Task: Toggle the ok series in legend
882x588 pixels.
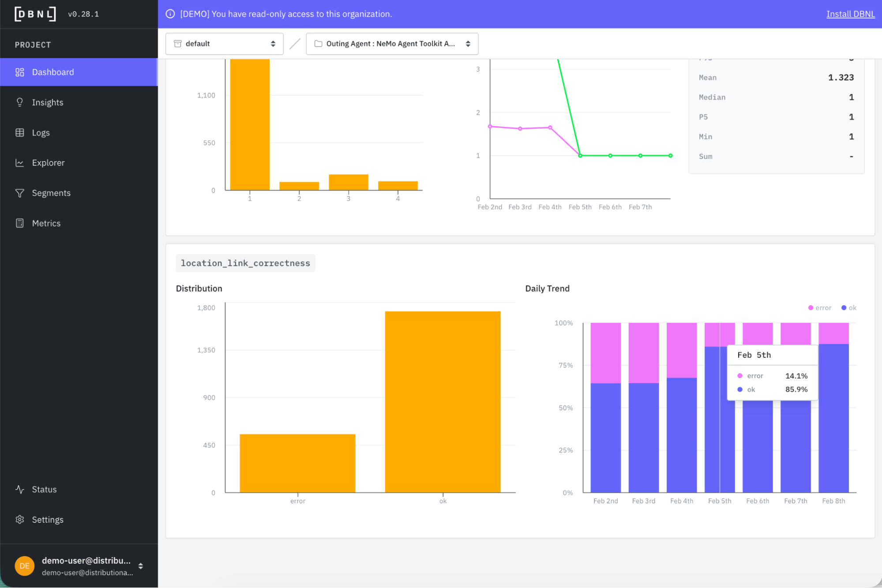Action: 849,308
